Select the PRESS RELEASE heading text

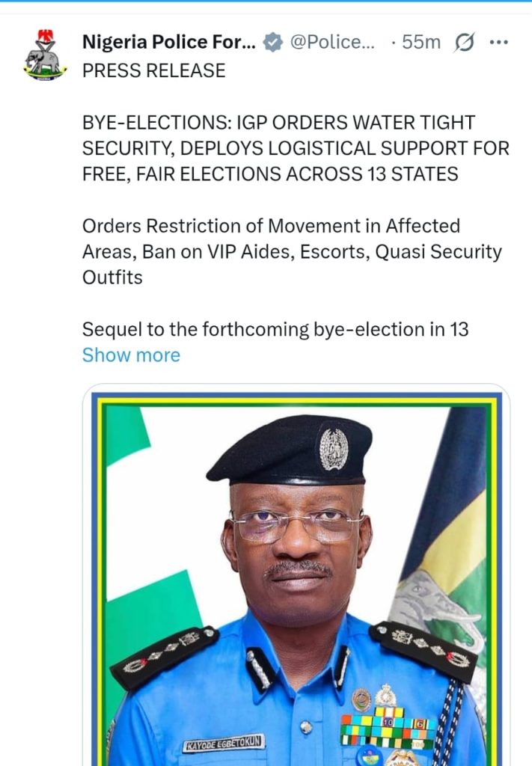coord(154,71)
